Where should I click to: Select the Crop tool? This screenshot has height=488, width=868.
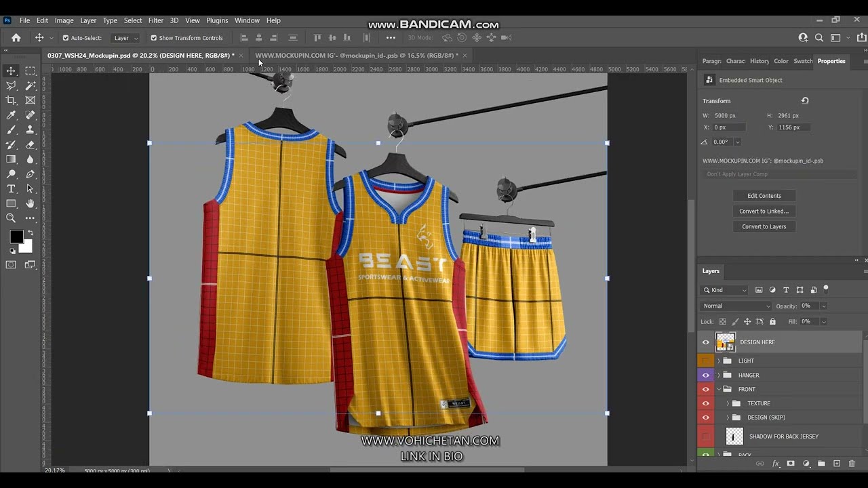[11, 100]
